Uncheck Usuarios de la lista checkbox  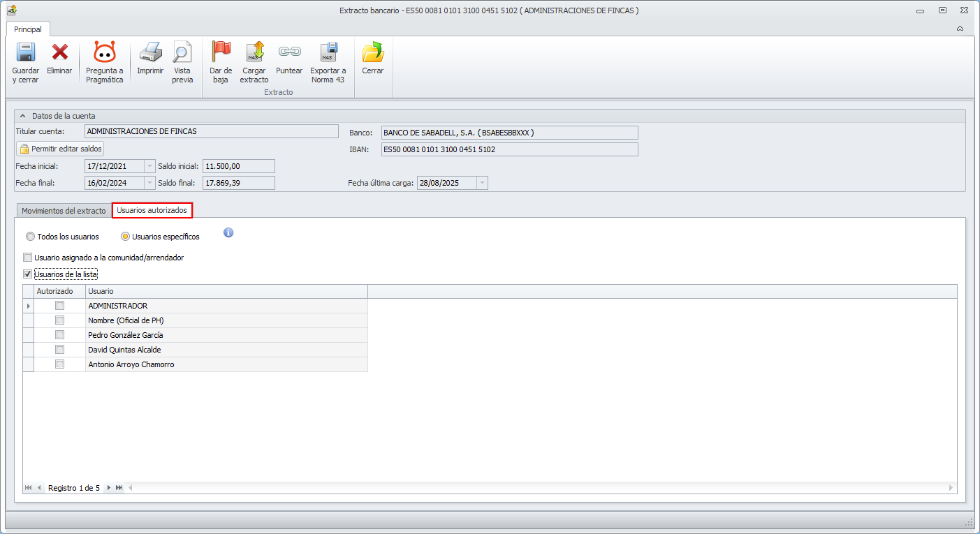tap(28, 274)
